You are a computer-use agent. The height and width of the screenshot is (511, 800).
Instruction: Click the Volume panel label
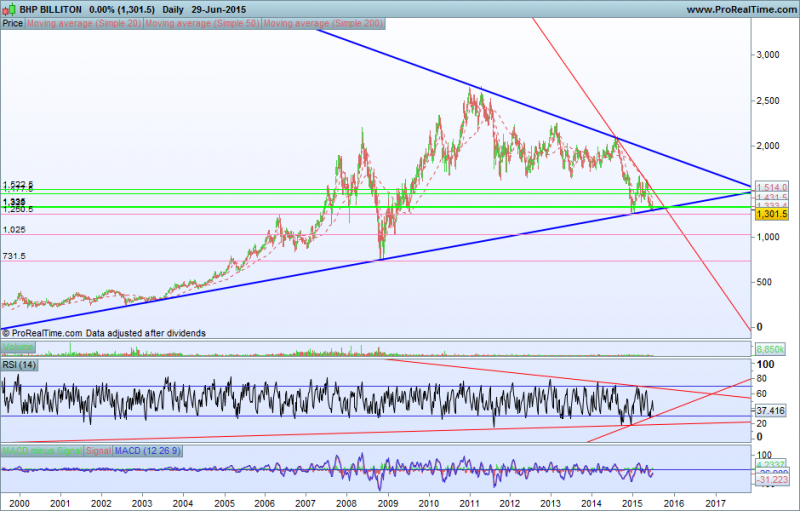(16, 347)
